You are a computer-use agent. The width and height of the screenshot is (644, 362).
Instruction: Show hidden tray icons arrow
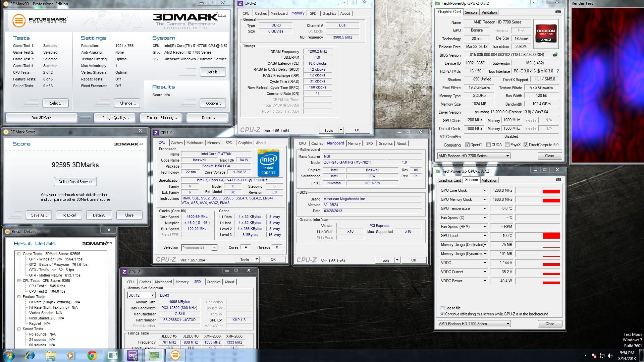[x=586, y=356]
